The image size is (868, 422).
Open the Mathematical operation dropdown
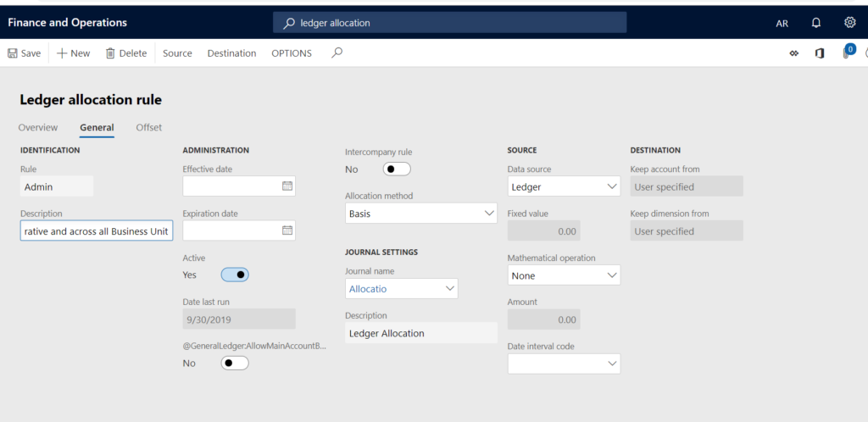[x=612, y=275]
